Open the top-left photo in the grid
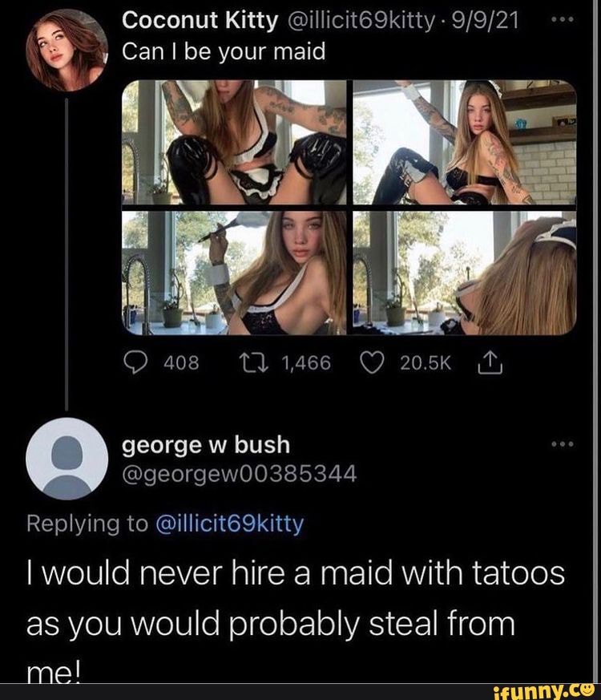Image resolution: width=601 pixels, height=700 pixels. point(234,143)
